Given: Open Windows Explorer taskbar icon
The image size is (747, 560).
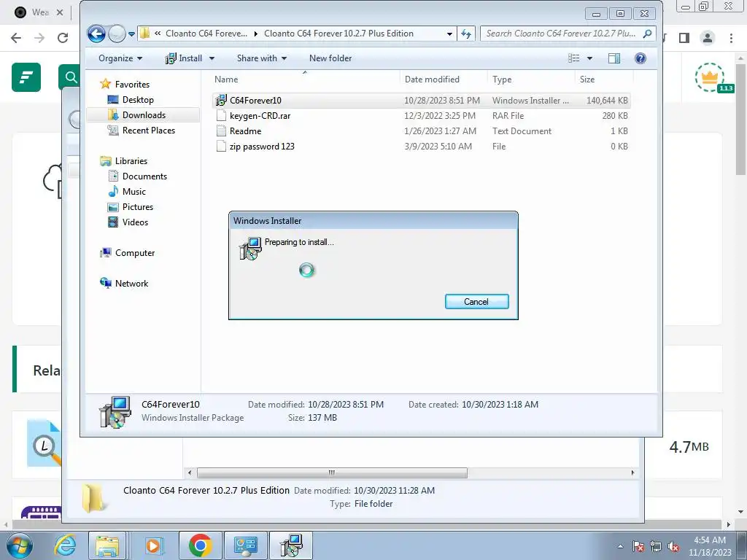Looking at the screenshot, I should coord(107,545).
